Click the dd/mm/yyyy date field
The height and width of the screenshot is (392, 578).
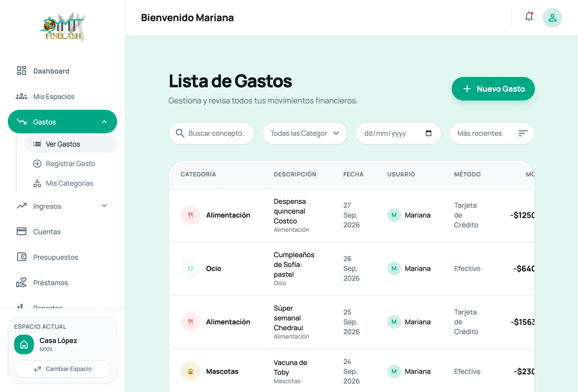(x=398, y=133)
